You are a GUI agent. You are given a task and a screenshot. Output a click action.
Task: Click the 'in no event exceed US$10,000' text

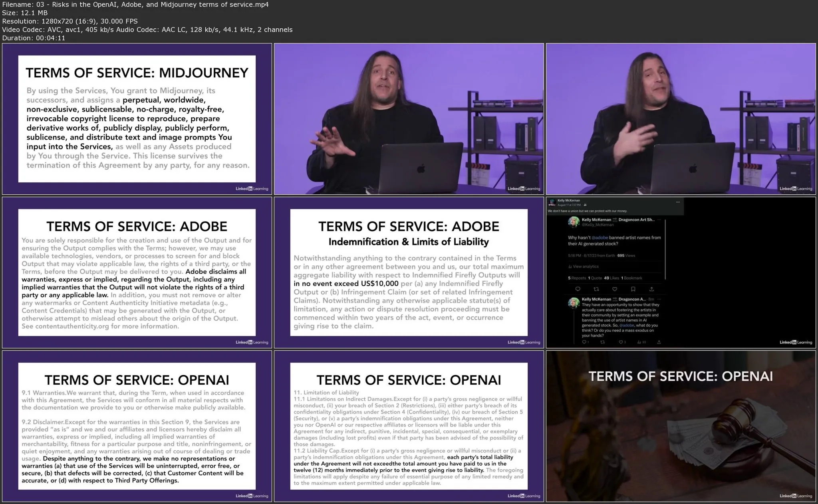pos(346,284)
